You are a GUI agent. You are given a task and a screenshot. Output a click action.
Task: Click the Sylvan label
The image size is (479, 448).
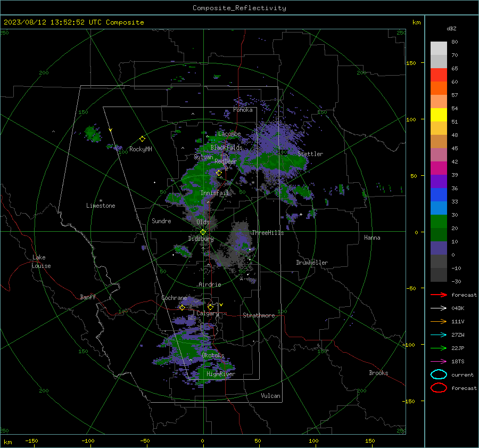point(203,157)
